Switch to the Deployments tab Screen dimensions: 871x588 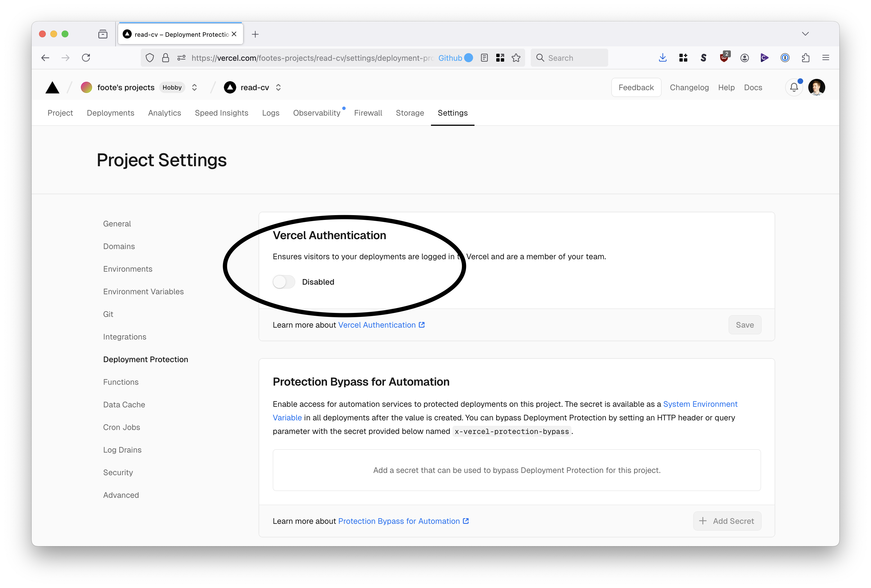tap(110, 113)
